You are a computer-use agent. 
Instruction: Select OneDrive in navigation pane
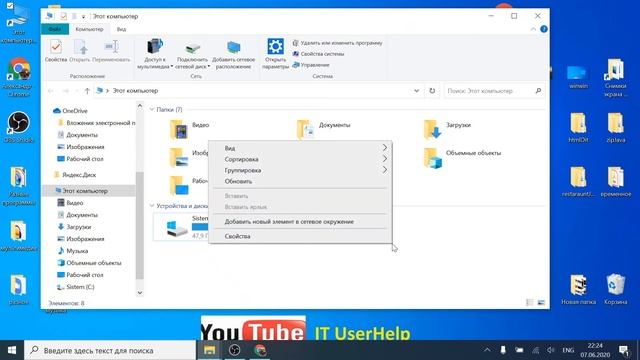point(71,111)
